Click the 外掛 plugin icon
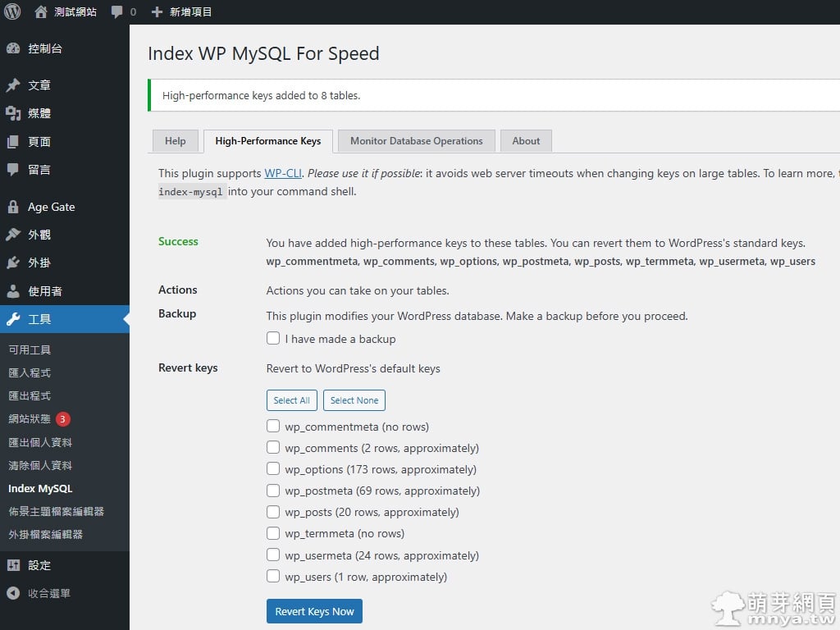Viewport: 840px width, 630px height. coord(13,262)
